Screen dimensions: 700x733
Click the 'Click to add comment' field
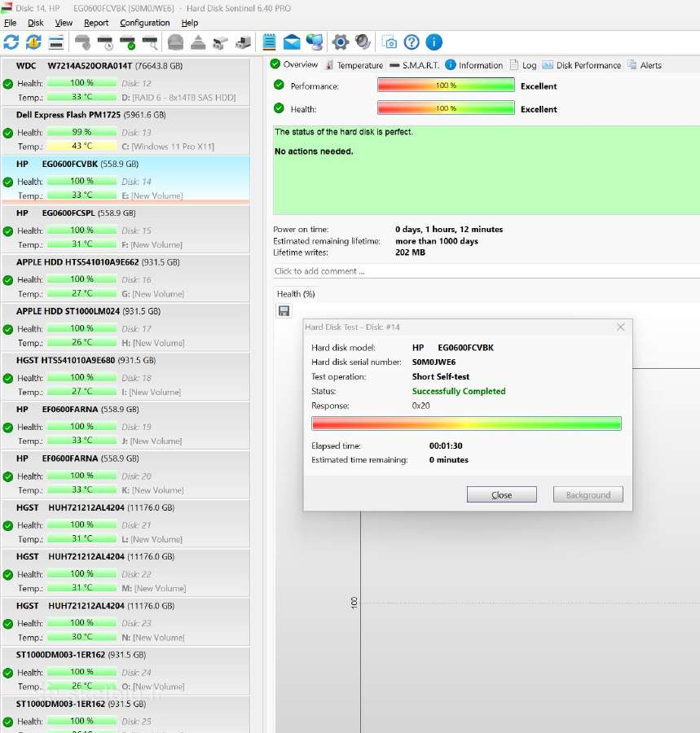pos(486,271)
